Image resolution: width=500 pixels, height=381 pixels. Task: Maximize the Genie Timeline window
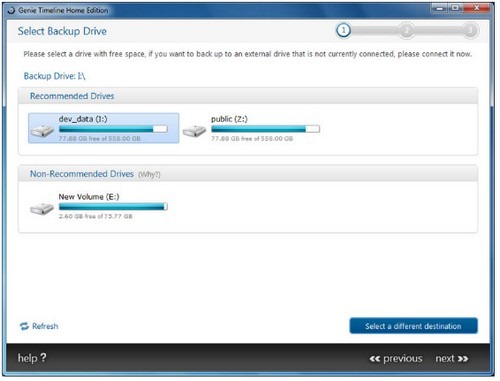[x=455, y=8]
